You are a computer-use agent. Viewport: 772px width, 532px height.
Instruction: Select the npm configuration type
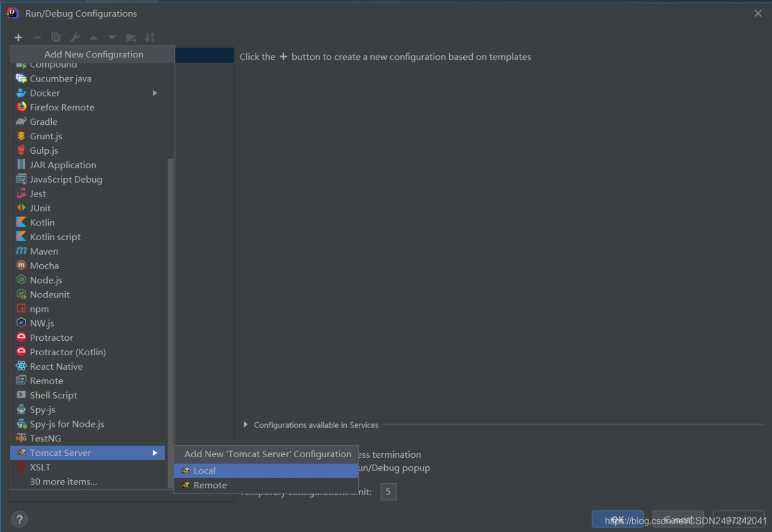point(87,309)
